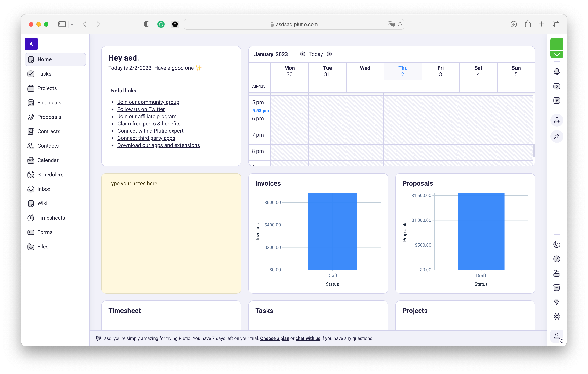Open the Schedulers section in sidebar
Viewport: 588px width, 374px height.
pos(50,174)
